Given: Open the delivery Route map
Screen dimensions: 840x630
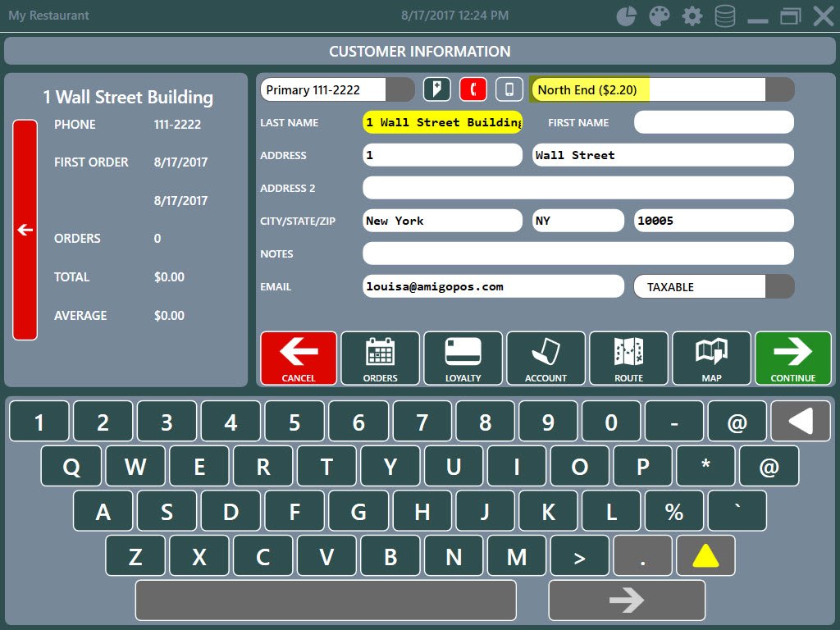Looking at the screenshot, I should point(628,358).
